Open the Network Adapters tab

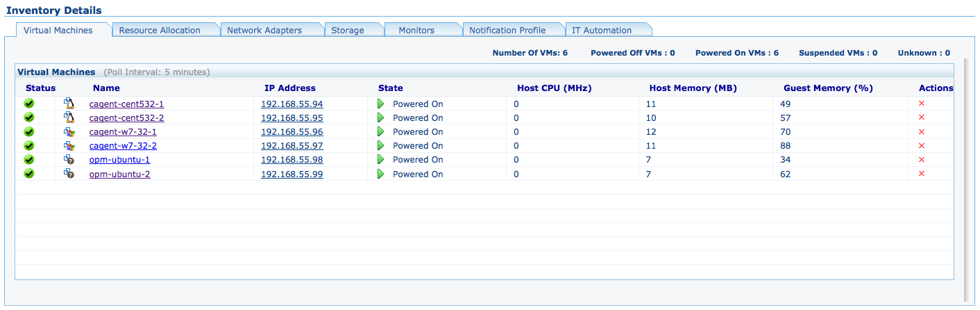tap(264, 30)
